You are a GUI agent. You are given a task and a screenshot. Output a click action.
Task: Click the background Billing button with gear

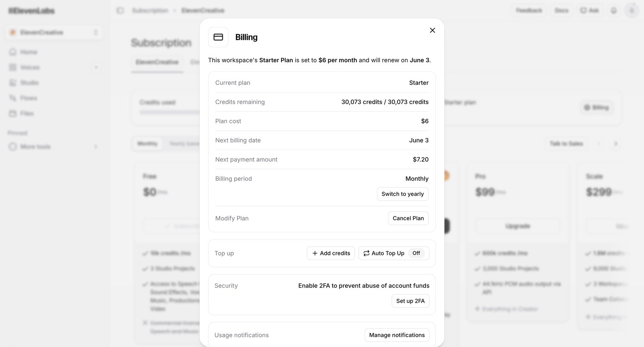(596, 107)
